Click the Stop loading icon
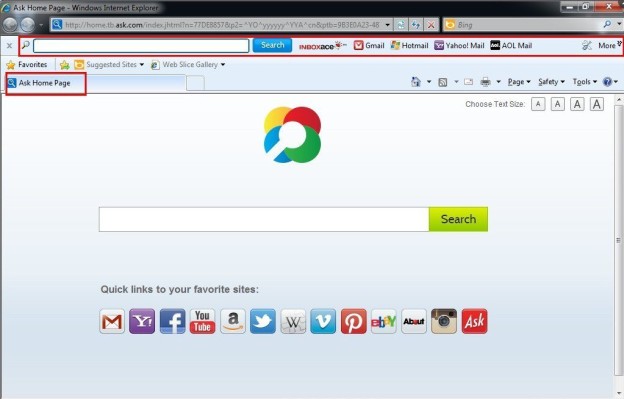The height and width of the screenshot is (399, 624). 431,25
